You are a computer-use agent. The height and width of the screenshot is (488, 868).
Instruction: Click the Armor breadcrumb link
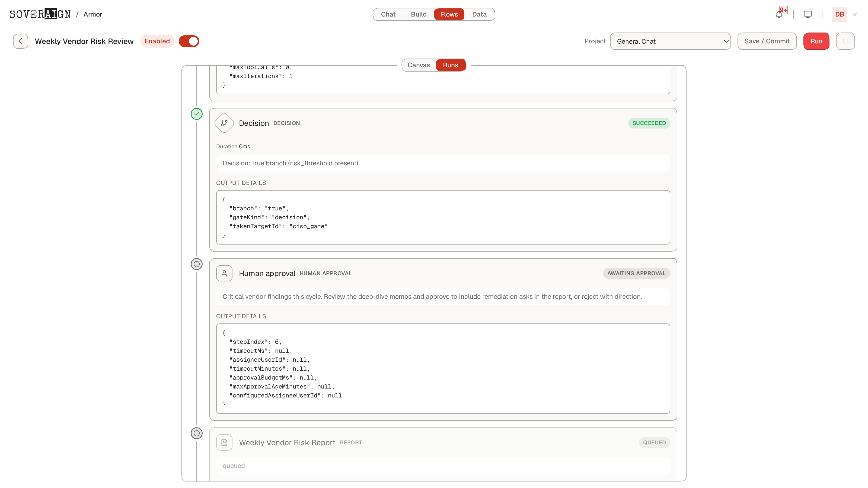(x=93, y=14)
